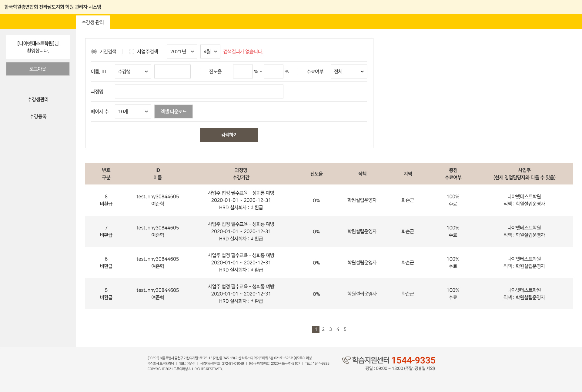This screenshot has width=582, height=392.
Task: Switch to the 수강생 관리 tab
Action: click(x=93, y=22)
